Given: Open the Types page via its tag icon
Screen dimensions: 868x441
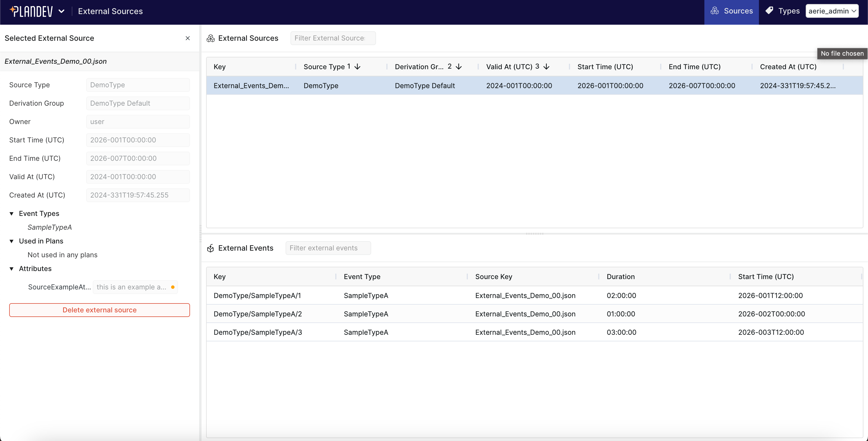Looking at the screenshot, I should (x=770, y=11).
